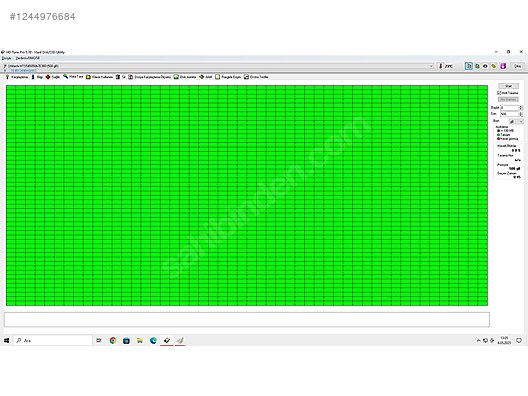Open the Dosya Karşılaştırma file benchmark tab
The height and width of the screenshot is (396, 528).
point(150,77)
